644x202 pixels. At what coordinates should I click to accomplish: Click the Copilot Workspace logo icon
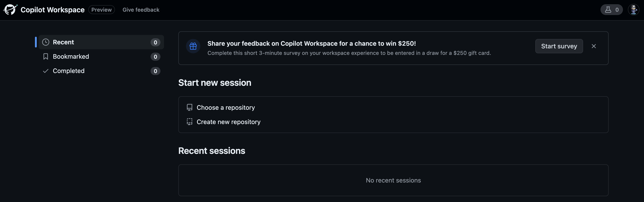click(10, 10)
